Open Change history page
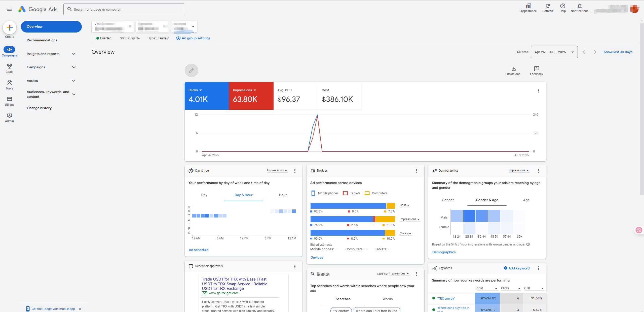This screenshot has width=644, height=312. [x=39, y=108]
